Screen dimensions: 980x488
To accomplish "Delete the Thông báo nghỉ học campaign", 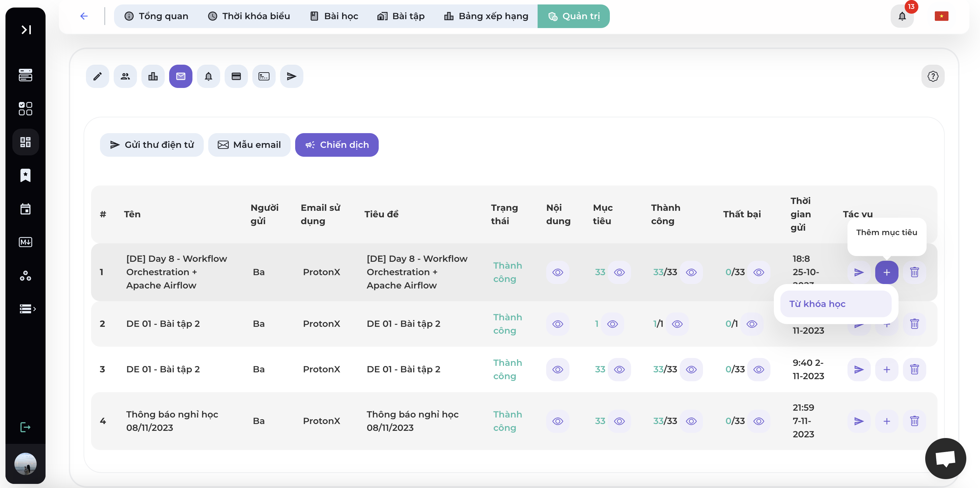I will [x=915, y=421].
